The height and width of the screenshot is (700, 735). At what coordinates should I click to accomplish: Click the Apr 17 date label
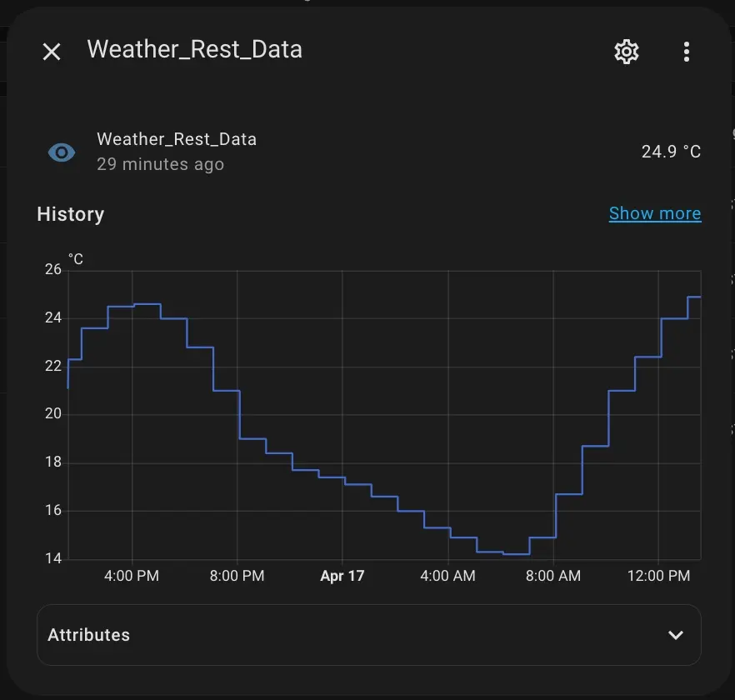pos(342,576)
